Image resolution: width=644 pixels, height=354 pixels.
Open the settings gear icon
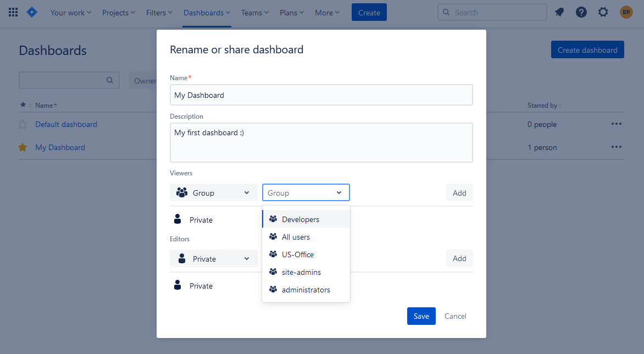click(x=603, y=12)
